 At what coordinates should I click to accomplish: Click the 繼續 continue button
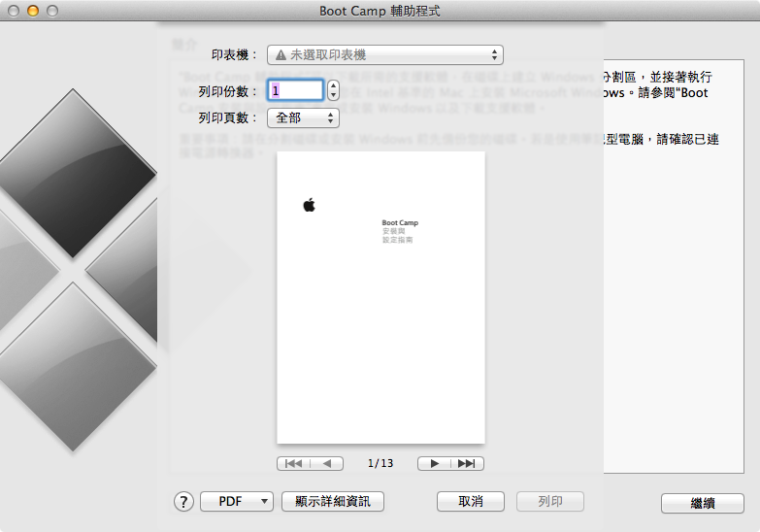pyautogui.click(x=703, y=504)
